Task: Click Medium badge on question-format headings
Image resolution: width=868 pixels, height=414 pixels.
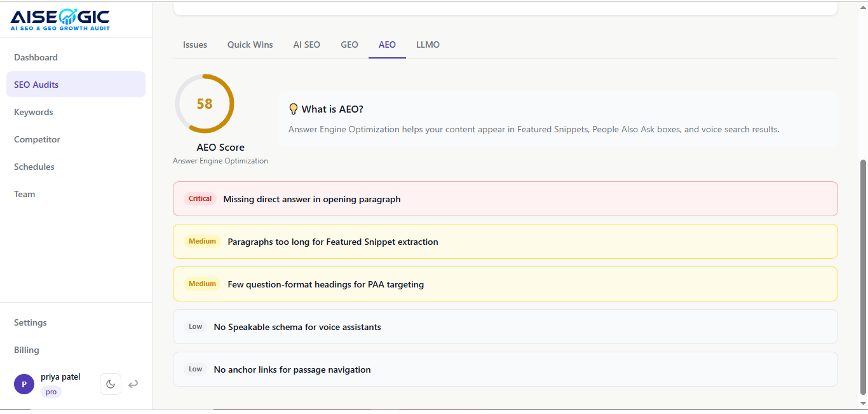Action: point(203,284)
